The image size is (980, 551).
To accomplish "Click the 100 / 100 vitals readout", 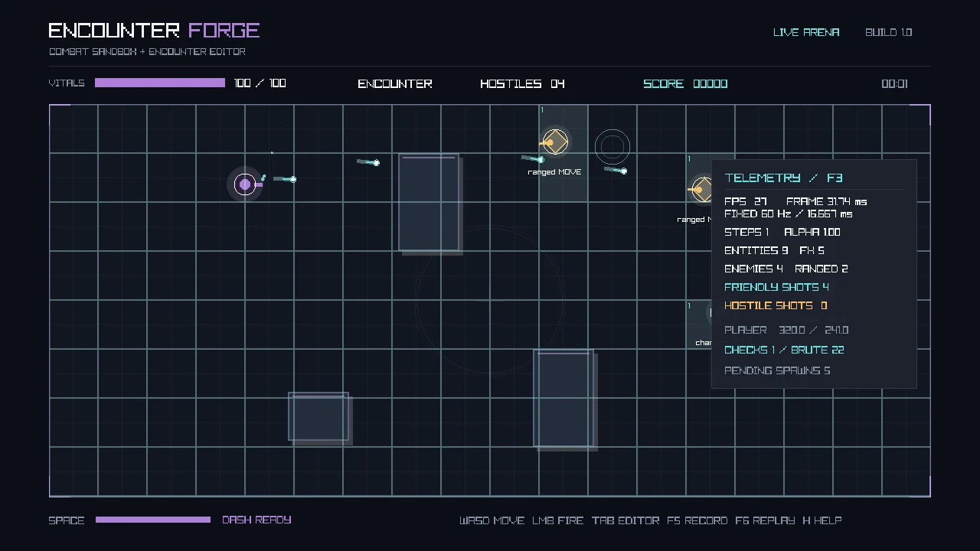I will (x=260, y=83).
